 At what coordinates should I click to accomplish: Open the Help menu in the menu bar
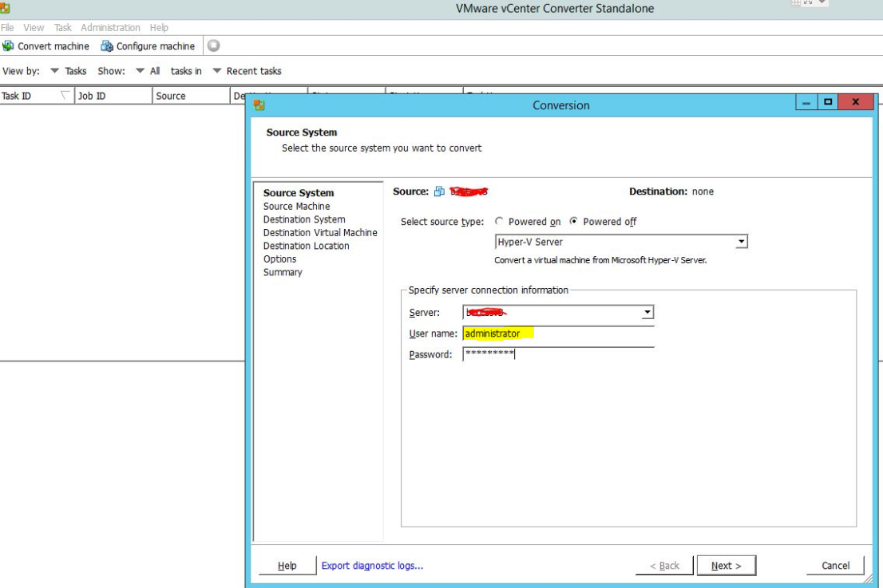click(x=159, y=28)
